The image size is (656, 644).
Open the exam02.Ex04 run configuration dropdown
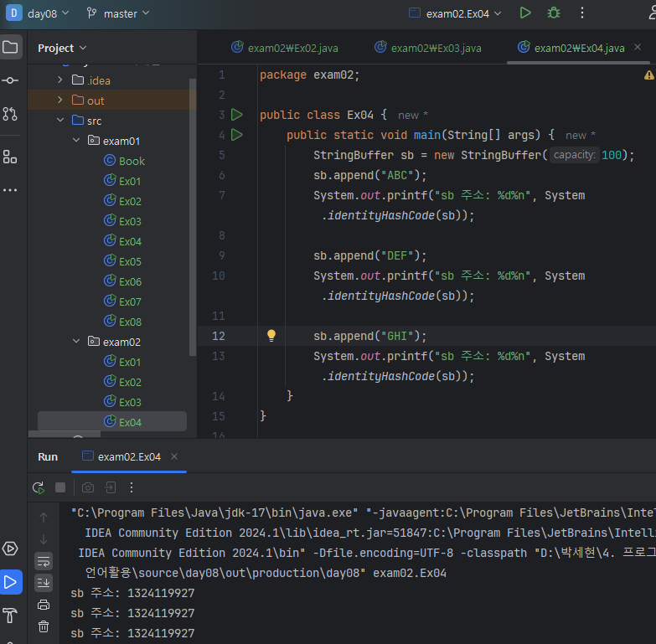[455, 13]
